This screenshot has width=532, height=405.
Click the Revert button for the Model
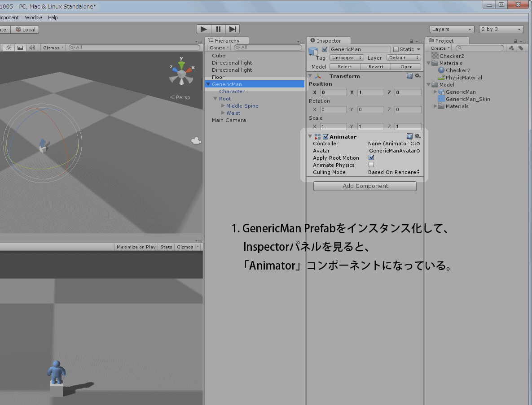click(376, 66)
